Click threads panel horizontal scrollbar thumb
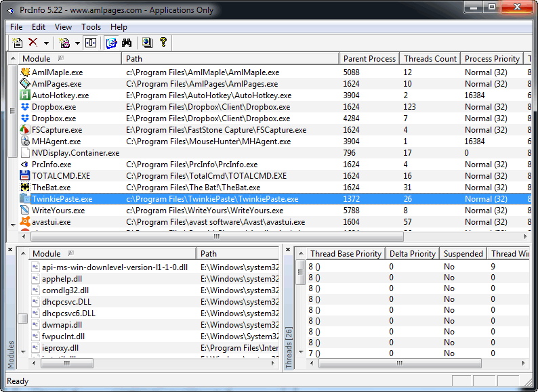The image size is (538, 392). pyautogui.click(x=400, y=363)
